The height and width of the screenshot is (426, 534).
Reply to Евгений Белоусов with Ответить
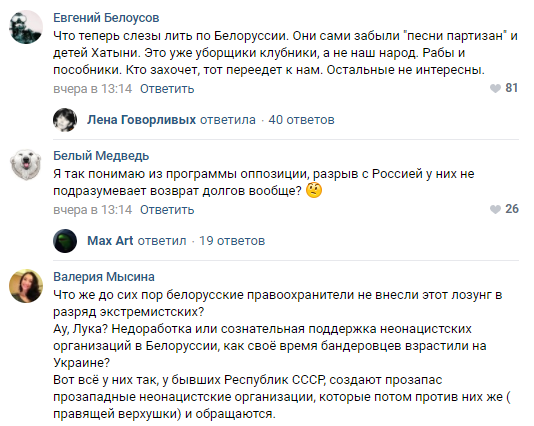coord(167,89)
